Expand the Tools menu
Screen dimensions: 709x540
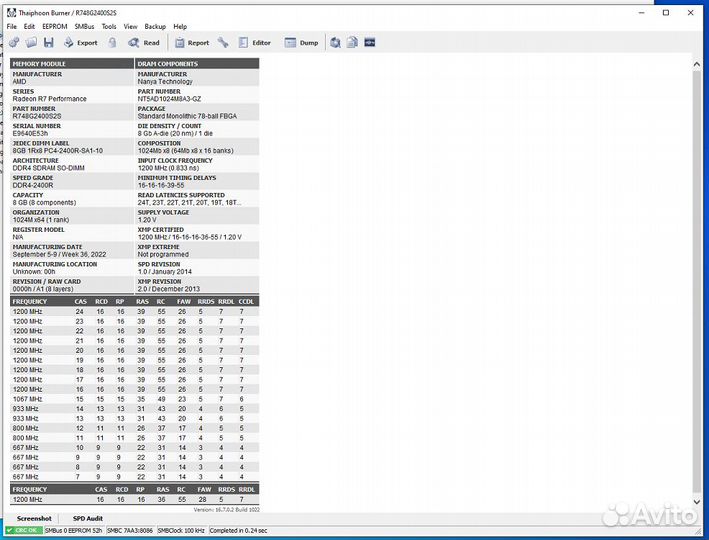pos(109,26)
